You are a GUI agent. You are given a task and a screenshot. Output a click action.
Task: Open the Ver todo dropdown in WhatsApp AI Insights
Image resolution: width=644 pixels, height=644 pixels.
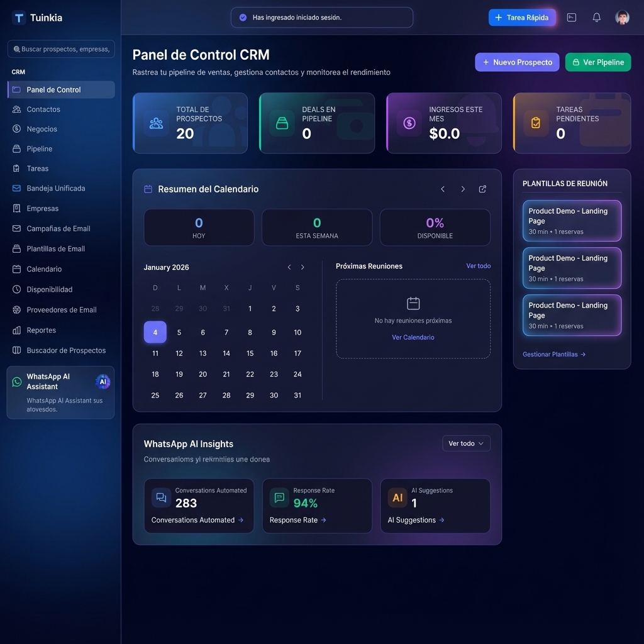(x=466, y=443)
